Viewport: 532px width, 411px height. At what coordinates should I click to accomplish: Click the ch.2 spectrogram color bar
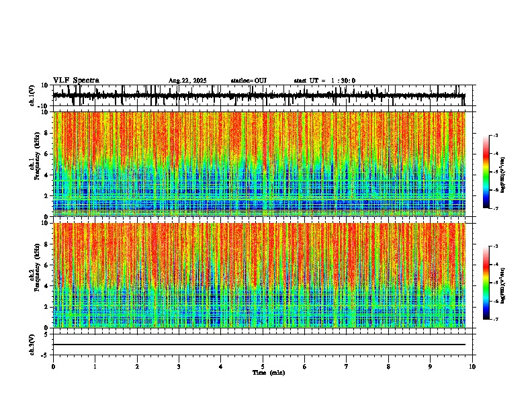(x=486, y=283)
